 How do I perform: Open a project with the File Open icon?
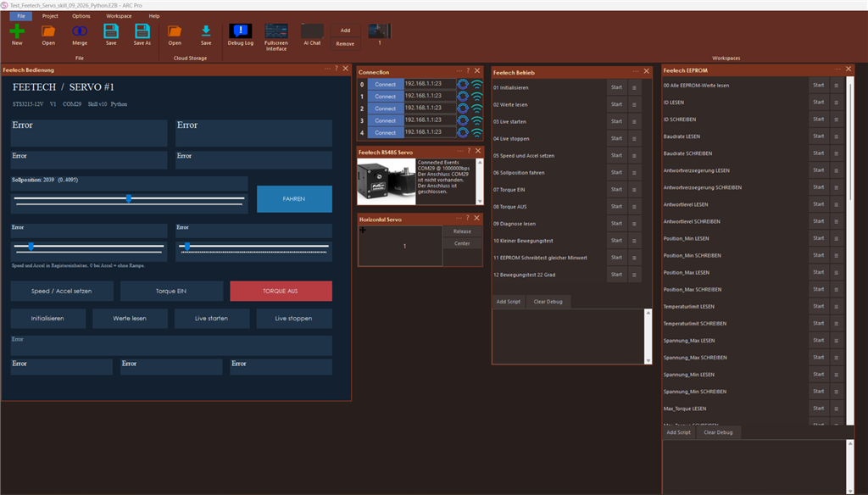coord(48,31)
